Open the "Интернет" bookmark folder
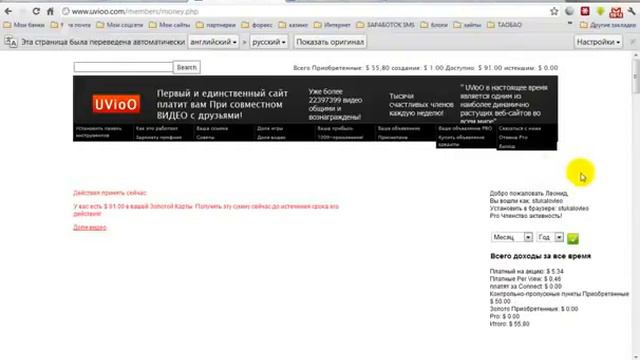 [x=332, y=25]
